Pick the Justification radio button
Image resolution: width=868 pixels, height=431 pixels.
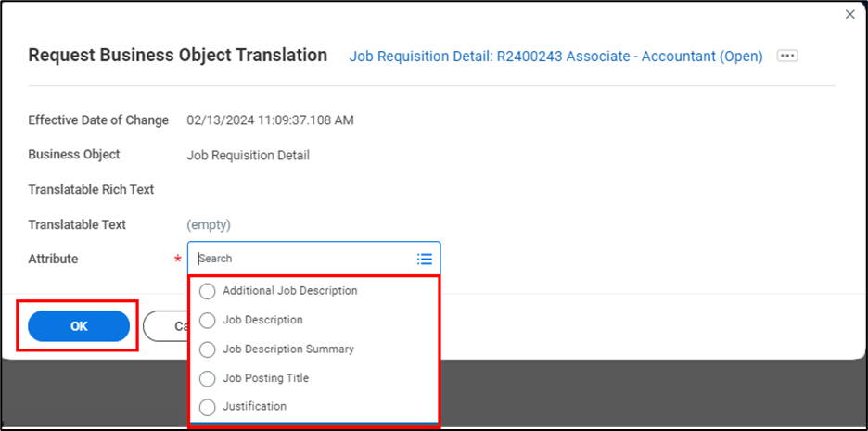207,407
